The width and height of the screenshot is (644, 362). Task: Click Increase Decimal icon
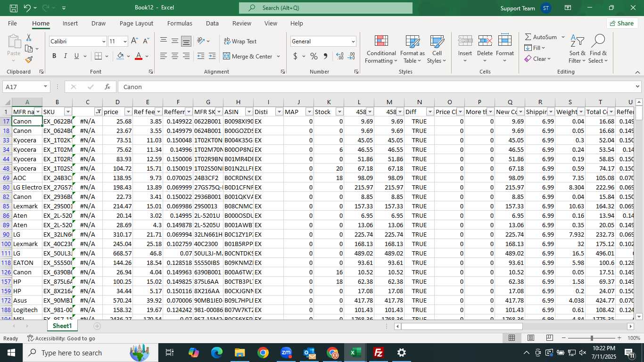click(339, 56)
